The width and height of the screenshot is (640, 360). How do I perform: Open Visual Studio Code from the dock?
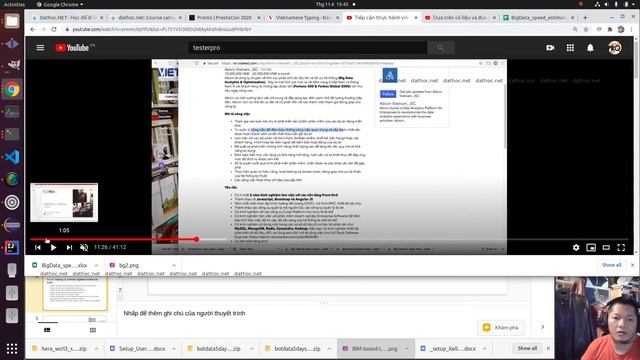[12, 157]
